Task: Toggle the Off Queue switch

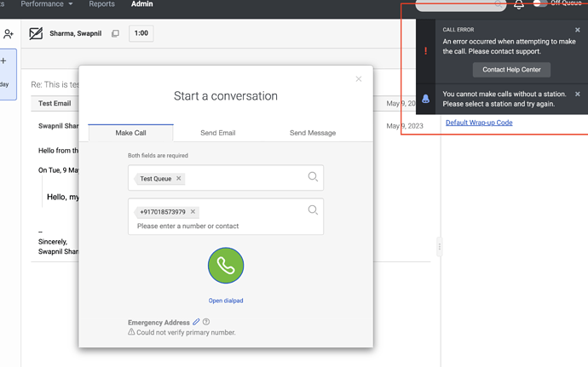Action: [540, 3]
